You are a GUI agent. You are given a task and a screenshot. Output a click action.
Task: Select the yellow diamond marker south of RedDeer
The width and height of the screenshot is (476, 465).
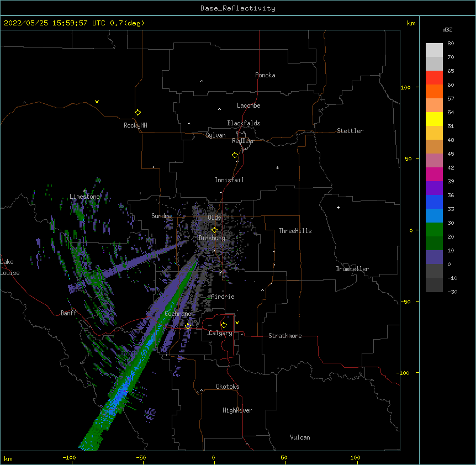point(235,155)
